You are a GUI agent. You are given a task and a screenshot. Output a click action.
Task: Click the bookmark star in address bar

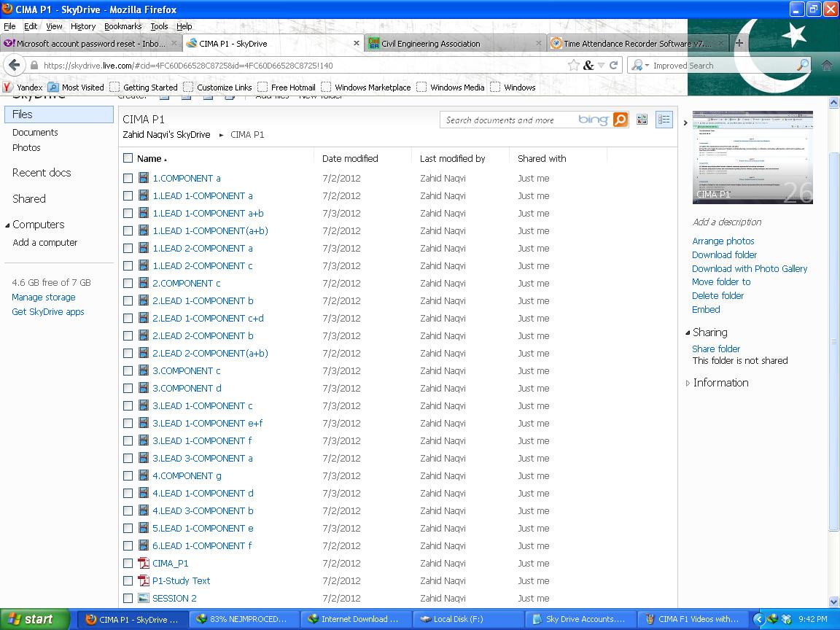click(x=573, y=66)
